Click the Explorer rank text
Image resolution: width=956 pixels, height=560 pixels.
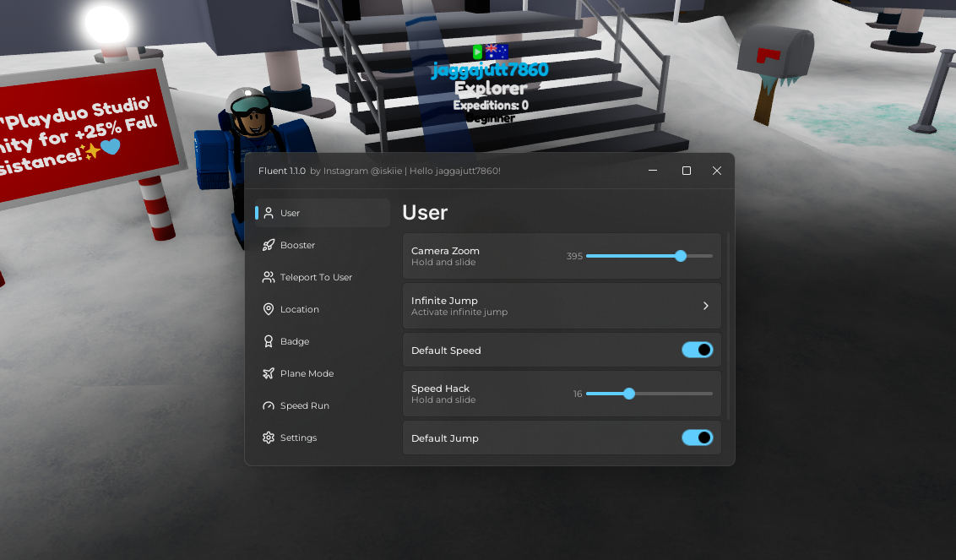coord(491,89)
